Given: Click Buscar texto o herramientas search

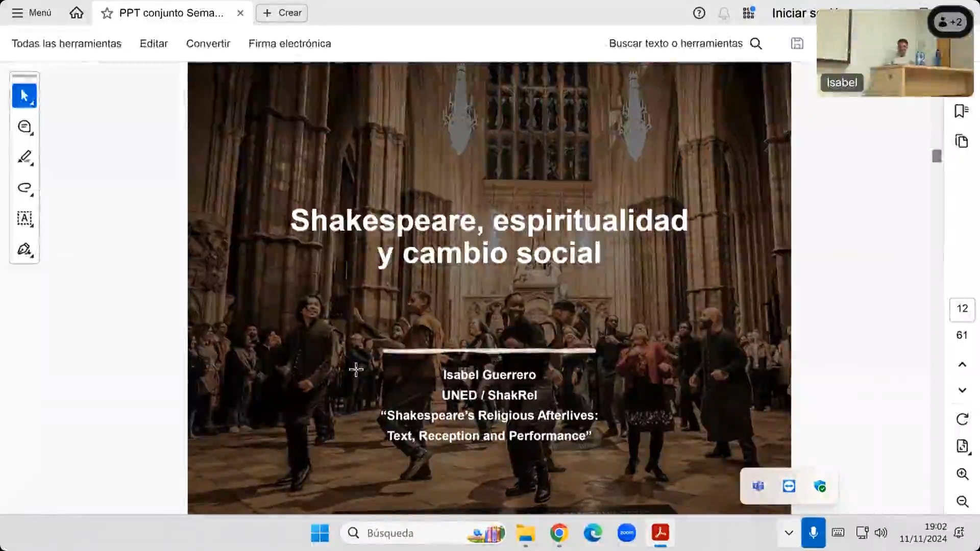Looking at the screenshot, I should click(x=685, y=43).
